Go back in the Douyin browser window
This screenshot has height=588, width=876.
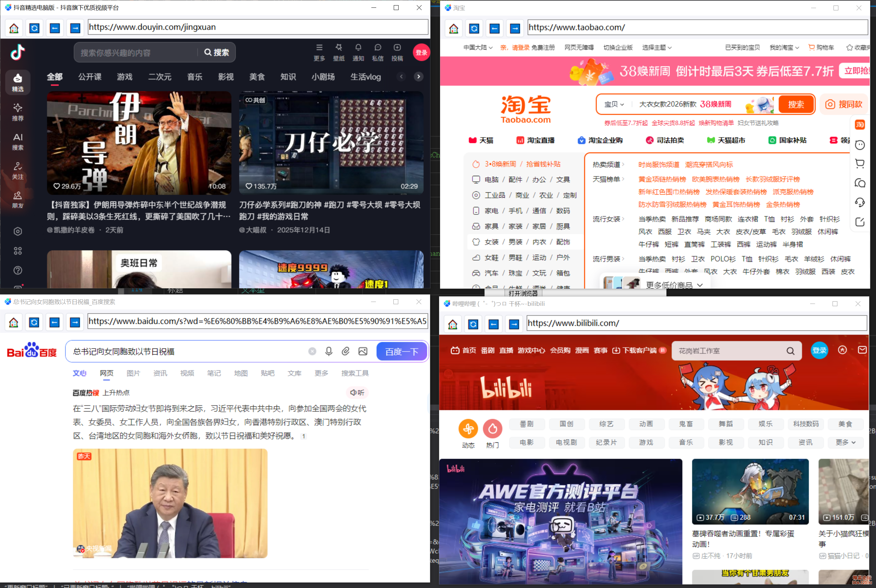55,28
